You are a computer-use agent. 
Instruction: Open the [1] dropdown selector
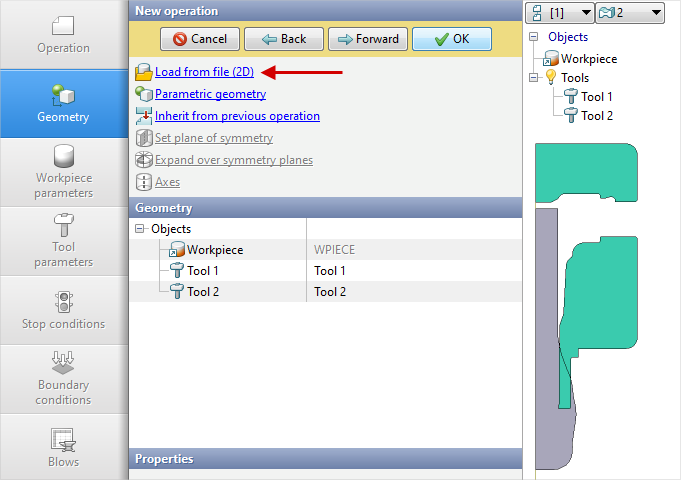click(558, 12)
